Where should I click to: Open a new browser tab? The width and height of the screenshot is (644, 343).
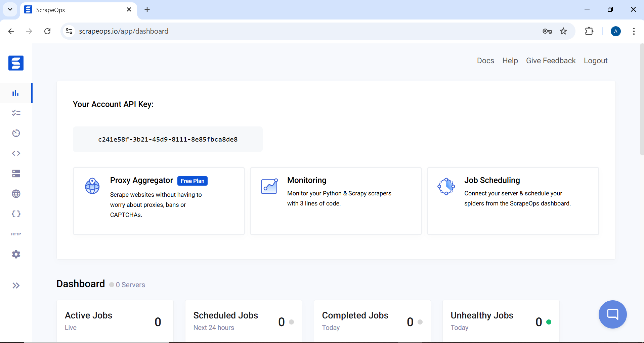point(147,10)
